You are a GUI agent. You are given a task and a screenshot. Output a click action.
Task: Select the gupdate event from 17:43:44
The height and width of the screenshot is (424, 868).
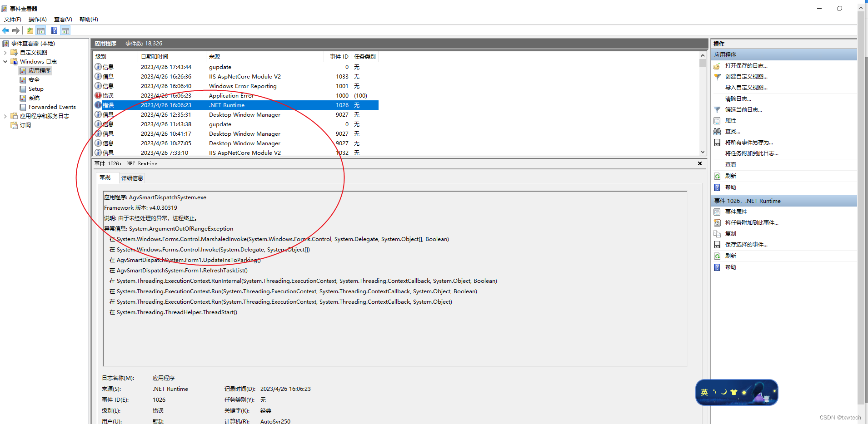click(235, 67)
